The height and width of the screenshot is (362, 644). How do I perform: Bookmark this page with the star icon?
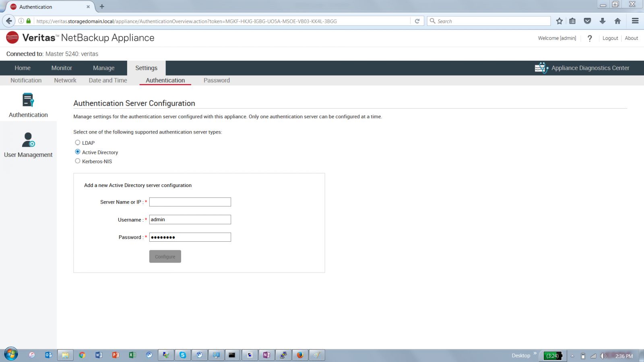[559, 21]
